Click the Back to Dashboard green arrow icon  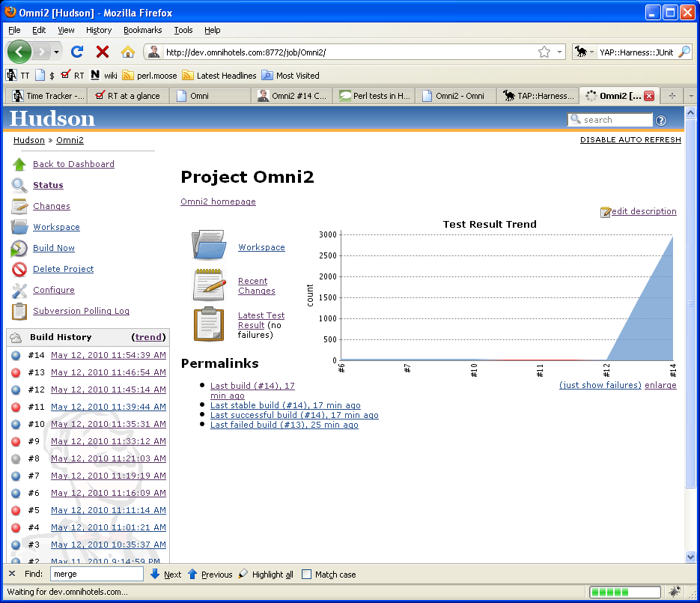[x=19, y=164]
